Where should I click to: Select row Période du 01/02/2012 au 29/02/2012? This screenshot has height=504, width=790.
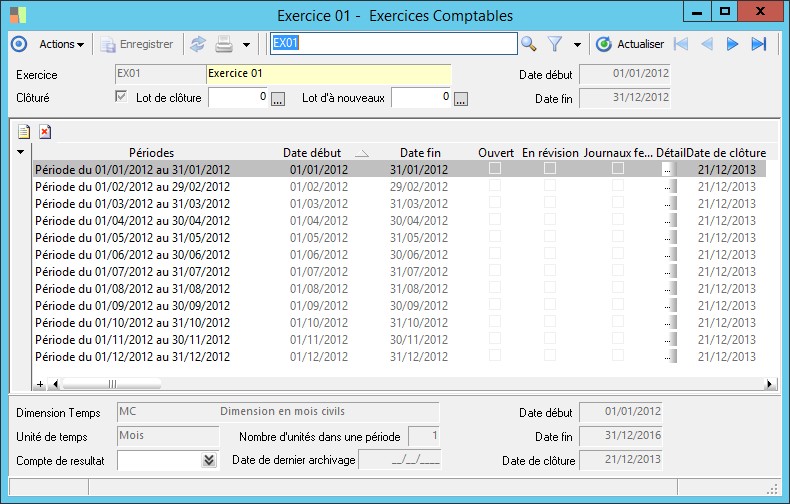point(400,186)
